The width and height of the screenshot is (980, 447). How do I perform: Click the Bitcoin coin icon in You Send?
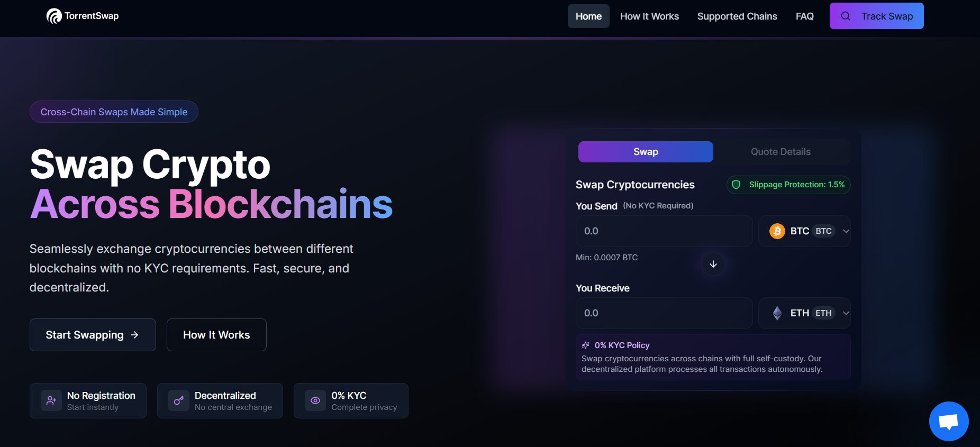(x=776, y=231)
